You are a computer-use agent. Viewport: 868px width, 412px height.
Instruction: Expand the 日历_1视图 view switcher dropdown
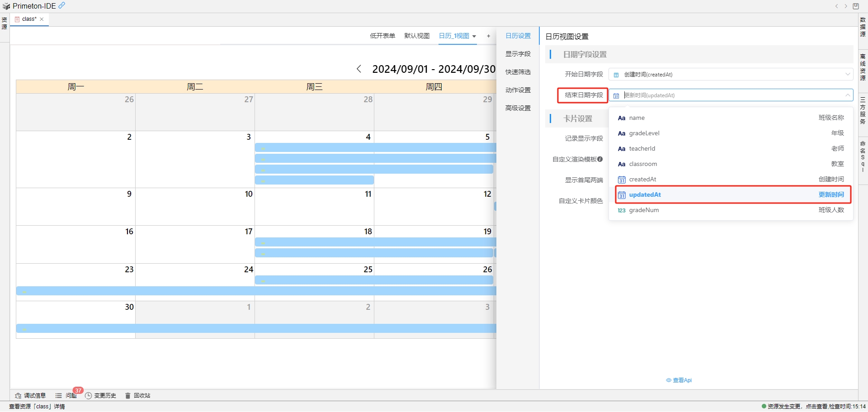pos(474,36)
